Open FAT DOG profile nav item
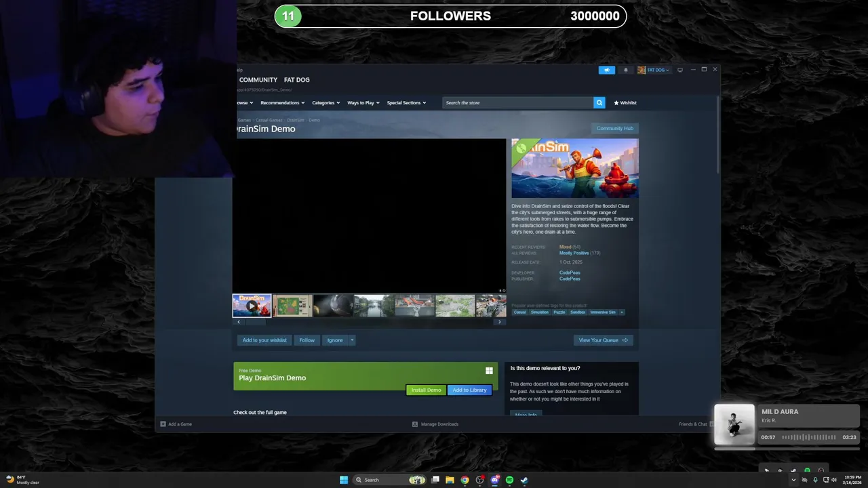Image resolution: width=868 pixels, height=488 pixels. click(296, 80)
